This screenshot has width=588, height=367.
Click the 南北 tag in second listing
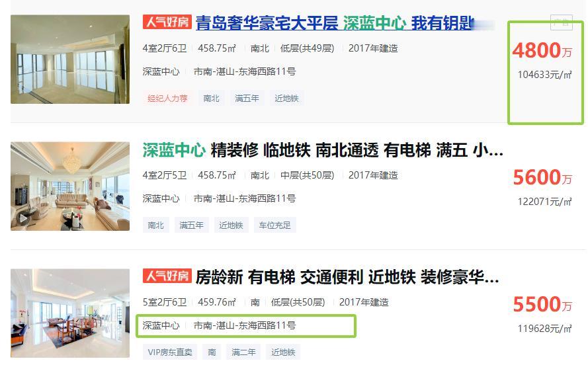point(155,225)
